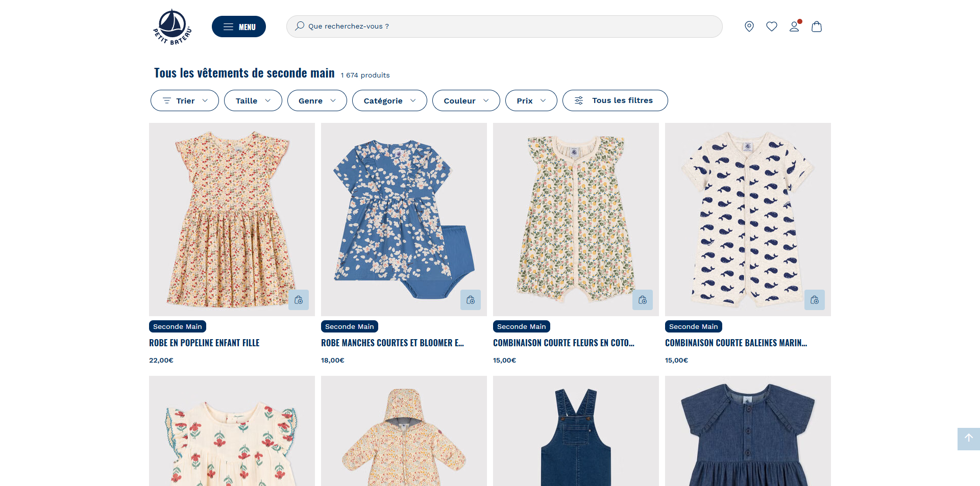This screenshot has width=980, height=486.
Task: Click the sliders icon in Tous les filtres
Action: pos(579,100)
